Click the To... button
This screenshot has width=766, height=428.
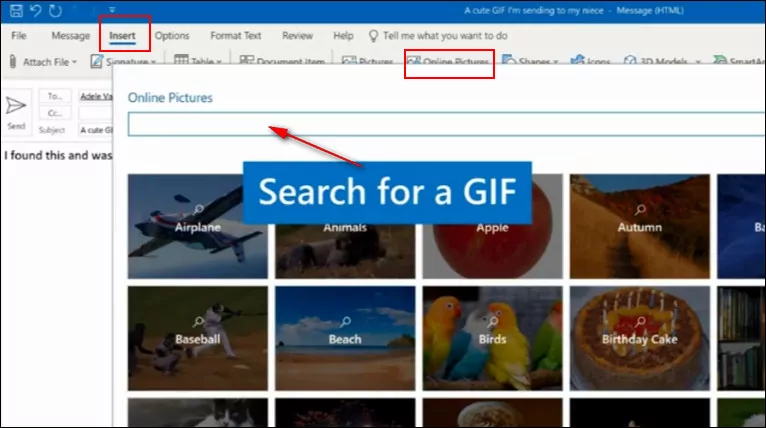[55, 96]
